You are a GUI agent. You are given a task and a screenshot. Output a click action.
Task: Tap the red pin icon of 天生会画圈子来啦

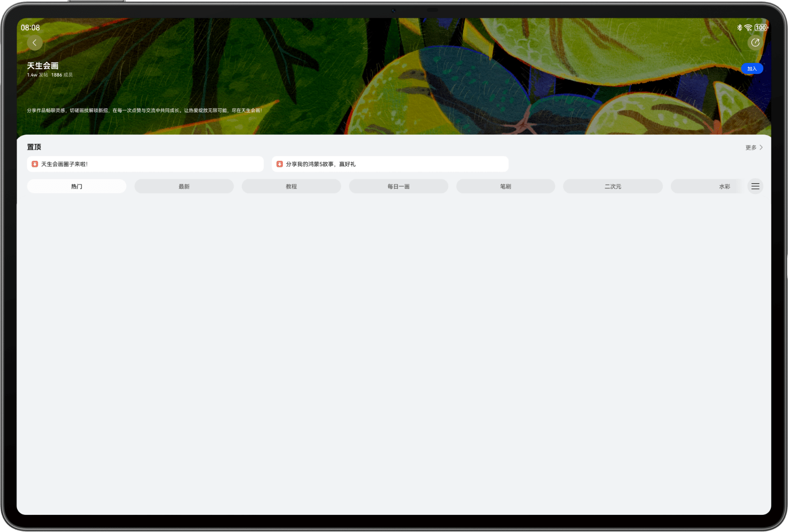(35, 164)
